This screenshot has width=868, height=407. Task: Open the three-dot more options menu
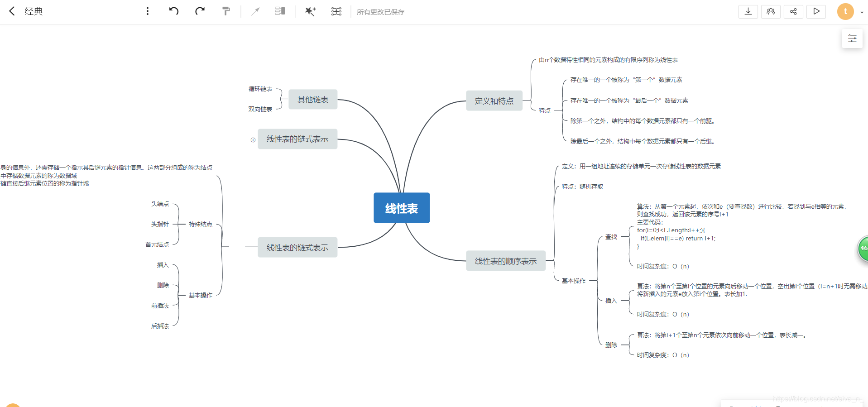pyautogui.click(x=148, y=11)
